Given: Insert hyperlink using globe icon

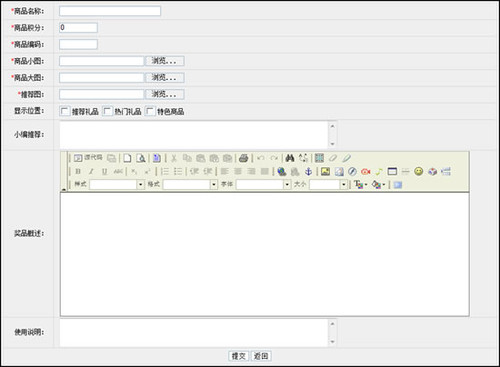Looking at the screenshot, I should click(282, 172).
